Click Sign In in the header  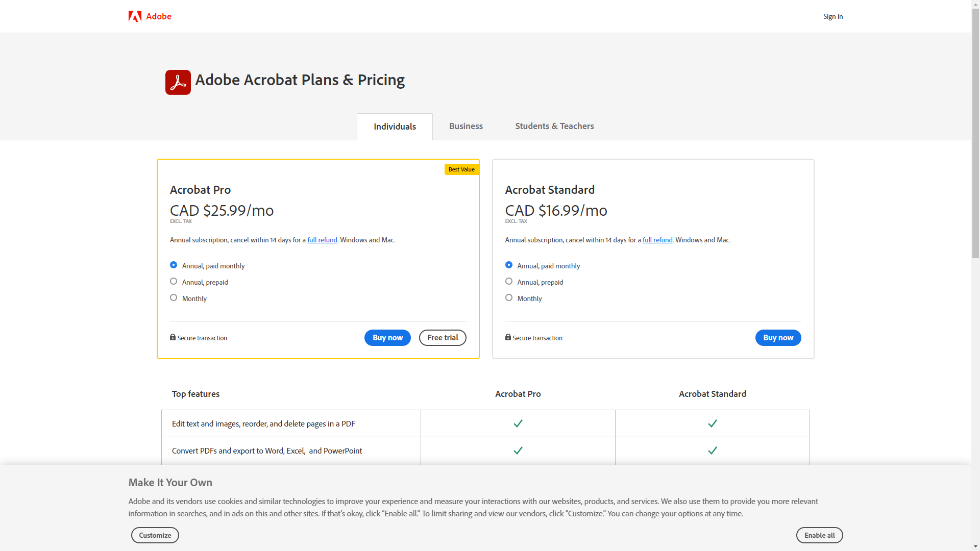[833, 16]
